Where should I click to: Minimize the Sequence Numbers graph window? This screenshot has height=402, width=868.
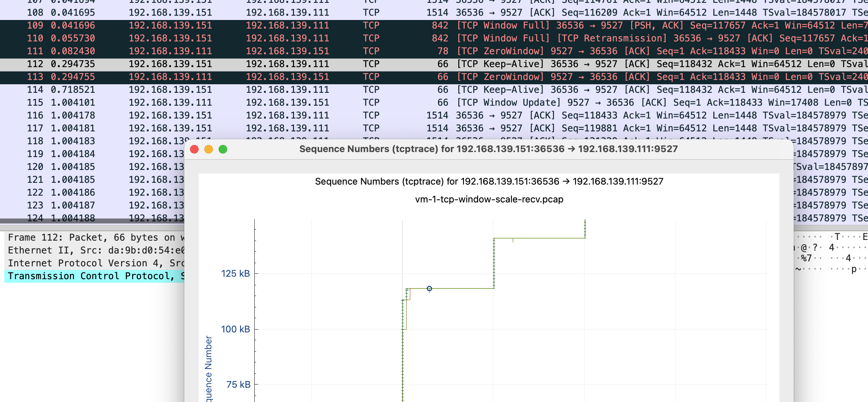(209, 149)
